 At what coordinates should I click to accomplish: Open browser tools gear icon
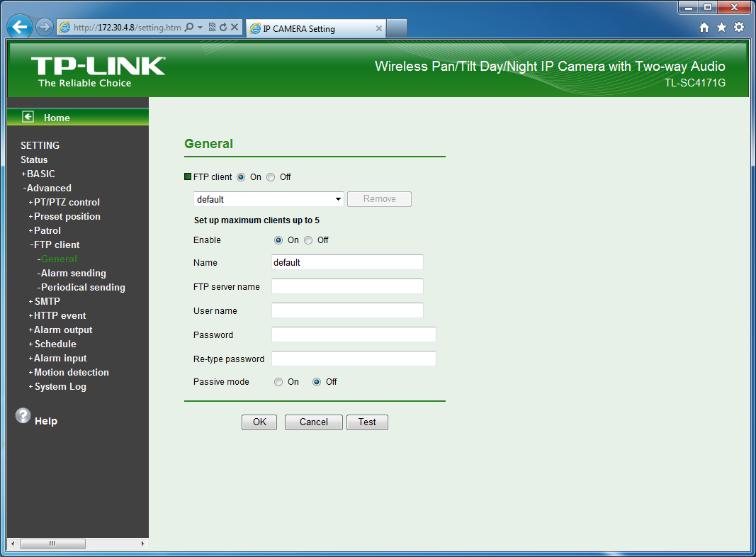click(739, 28)
